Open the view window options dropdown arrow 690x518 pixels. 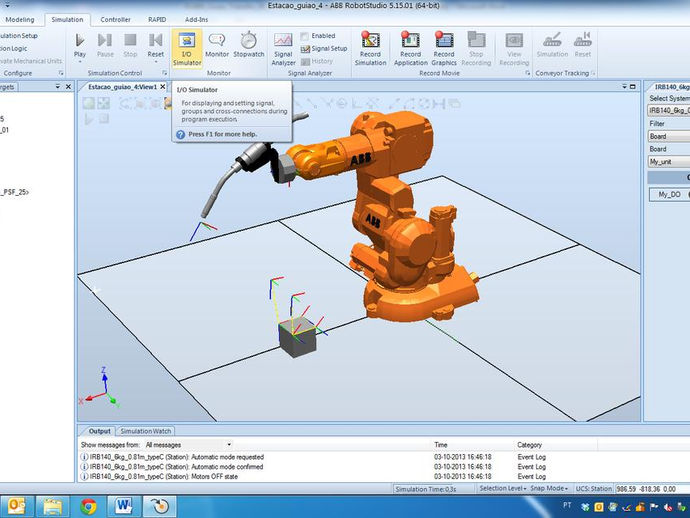point(624,87)
